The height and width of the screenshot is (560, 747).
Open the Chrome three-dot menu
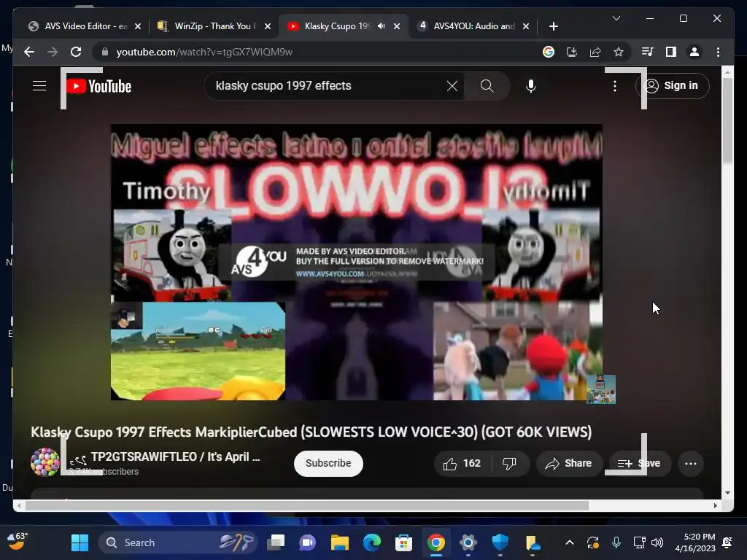(718, 52)
